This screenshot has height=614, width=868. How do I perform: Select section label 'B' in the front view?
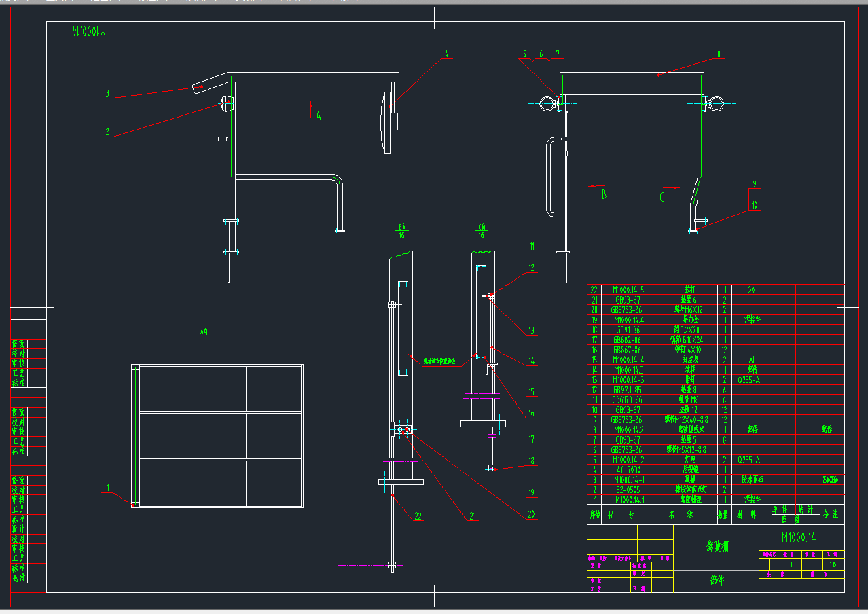(604, 195)
